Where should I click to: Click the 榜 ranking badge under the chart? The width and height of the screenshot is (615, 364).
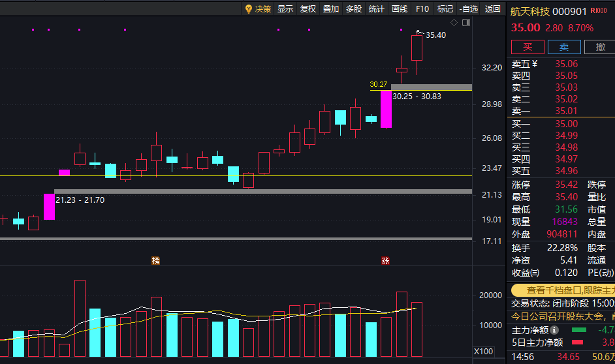(156, 260)
